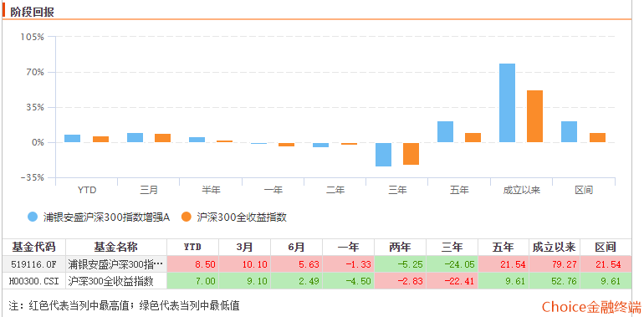Image resolution: width=644 pixels, height=317 pixels.
Task: Select the -22.41 value cell
Action: point(452,281)
